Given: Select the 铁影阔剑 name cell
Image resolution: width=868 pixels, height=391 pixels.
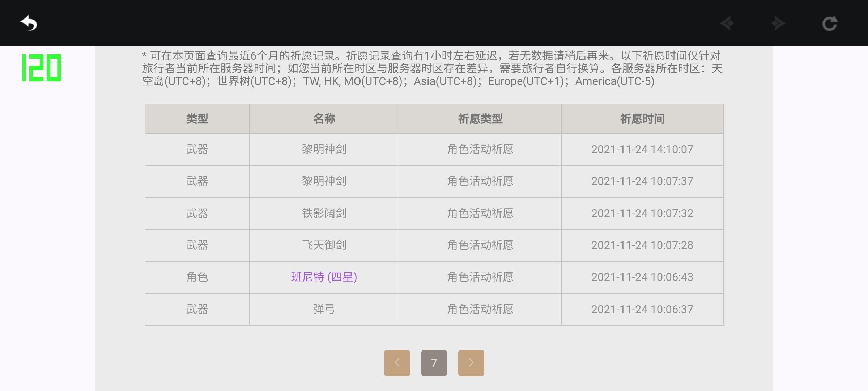Looking at the screenshot, I should [x=324, y=213].
